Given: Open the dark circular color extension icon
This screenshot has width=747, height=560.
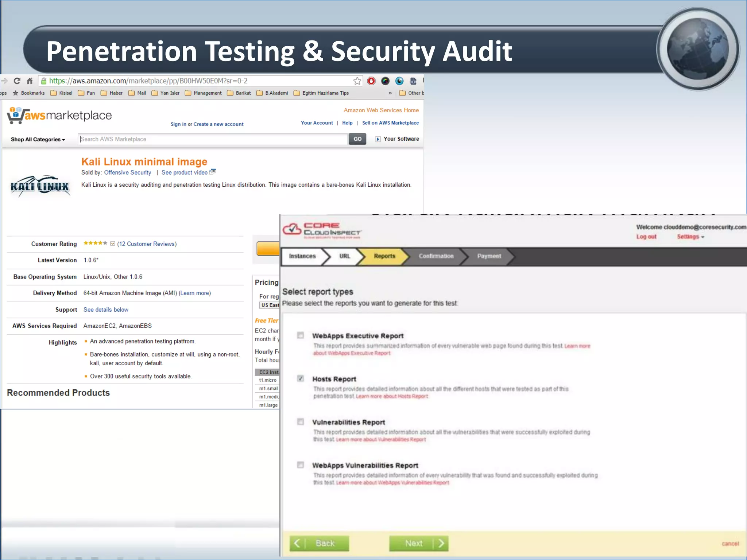Looking at the screenshot, I should pos(385,81).
